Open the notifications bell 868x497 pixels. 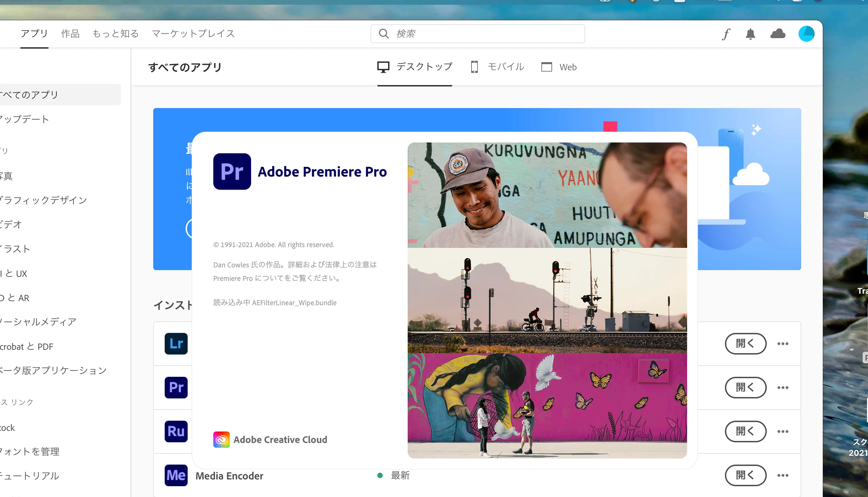tap(750, 34)
